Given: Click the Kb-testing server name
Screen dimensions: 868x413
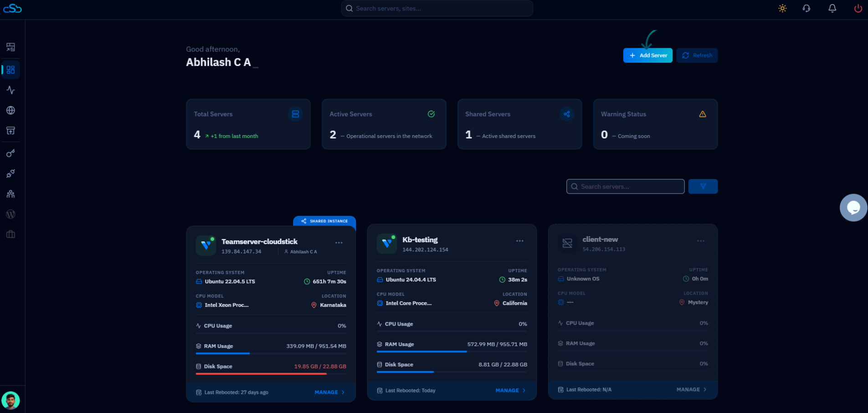Looking at the screenshot, I should point(420,240).
